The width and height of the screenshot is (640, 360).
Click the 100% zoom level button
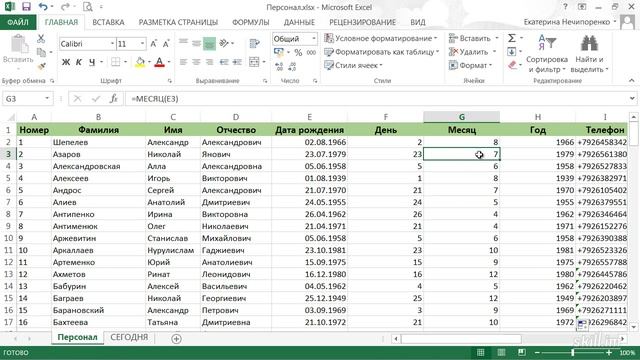(627, 353)
